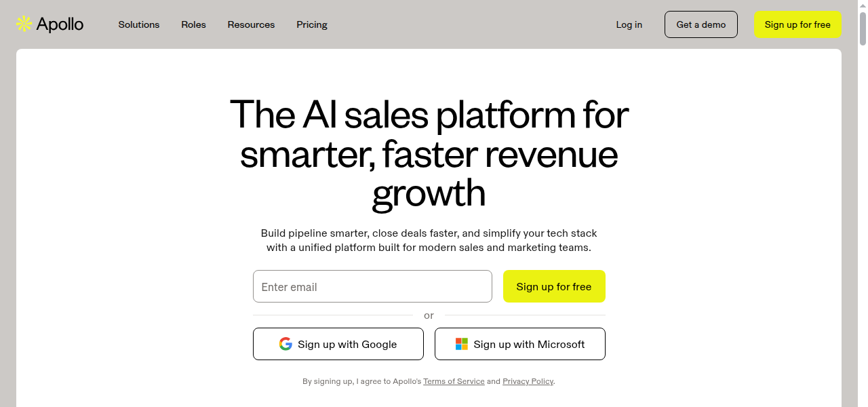Open the Roles dropdown menu

(x=193, y=24)
